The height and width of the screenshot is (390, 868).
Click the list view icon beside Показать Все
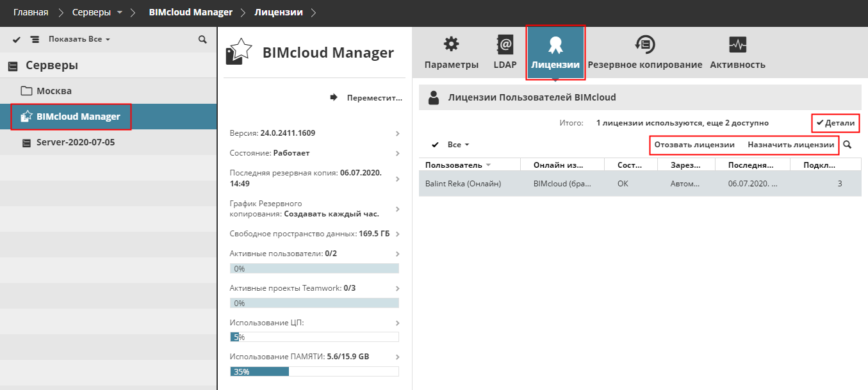pyautogui.click(x=35, y=40)
